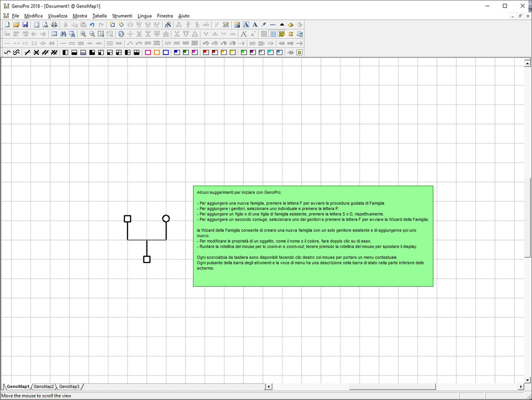Launch the Family Wizard wand icon
532x400 pixels.
click(x=167, y=25)
